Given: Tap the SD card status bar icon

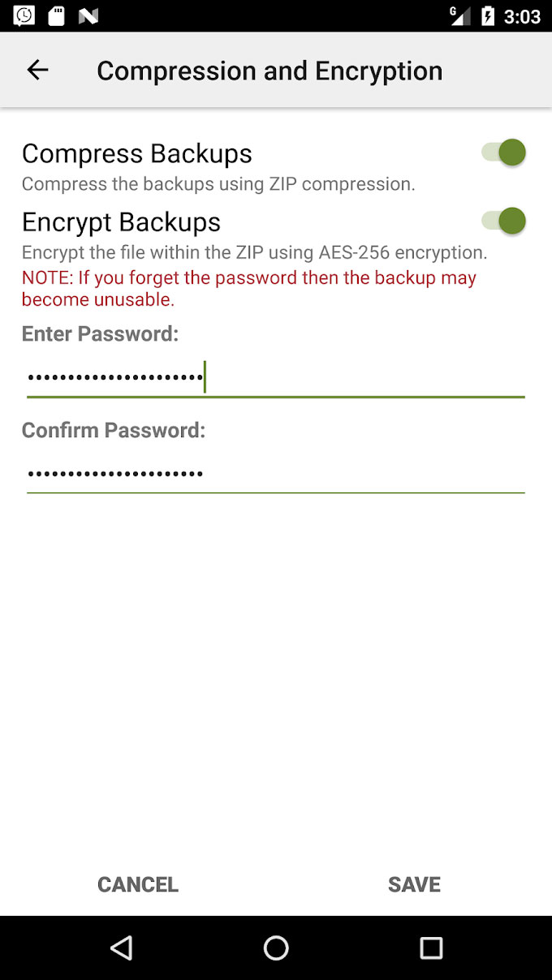Looking at the screenshot, I should pyautogui.click(x=56, y=15).
